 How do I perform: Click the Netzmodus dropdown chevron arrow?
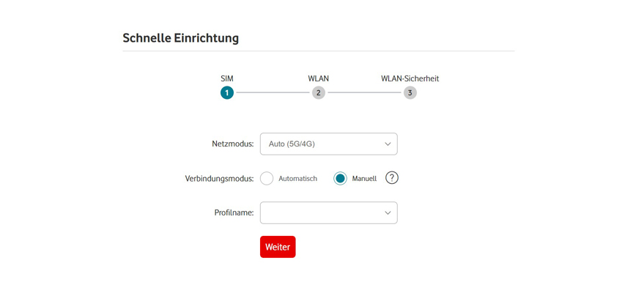(388, 144)
